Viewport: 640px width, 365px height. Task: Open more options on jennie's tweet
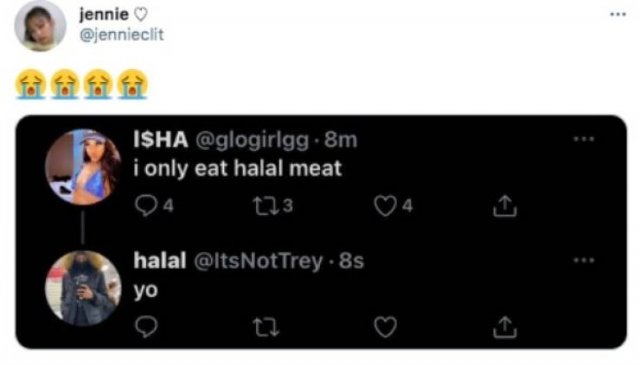618,15
